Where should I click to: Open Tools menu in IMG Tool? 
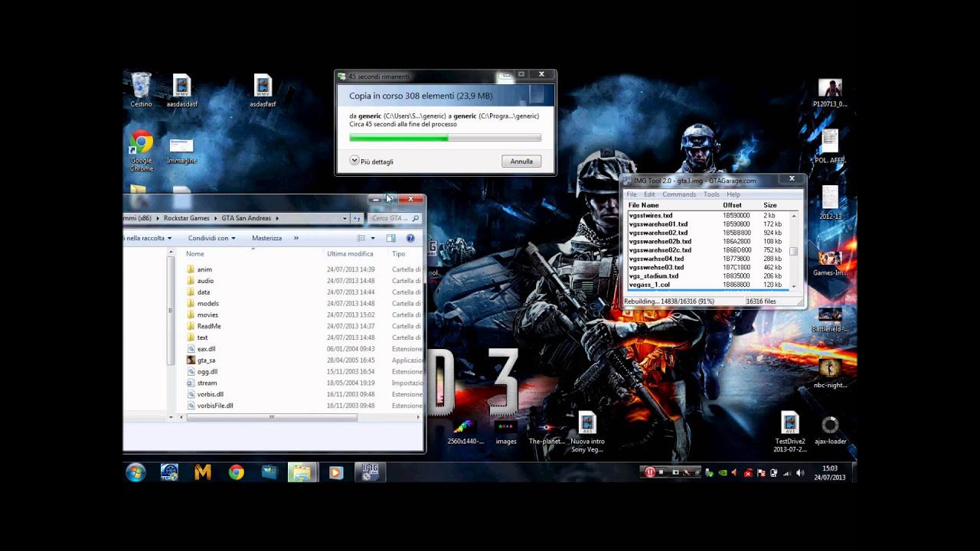coord(711,194)
